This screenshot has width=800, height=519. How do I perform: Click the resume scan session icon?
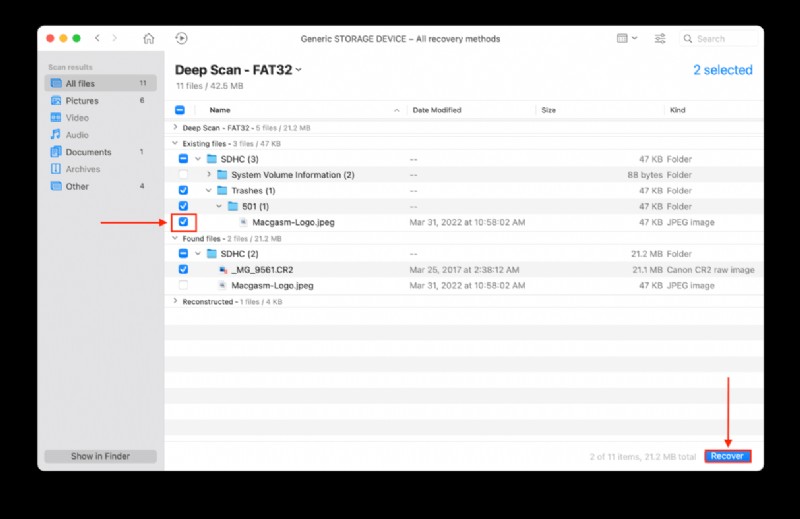pos(181,38)
